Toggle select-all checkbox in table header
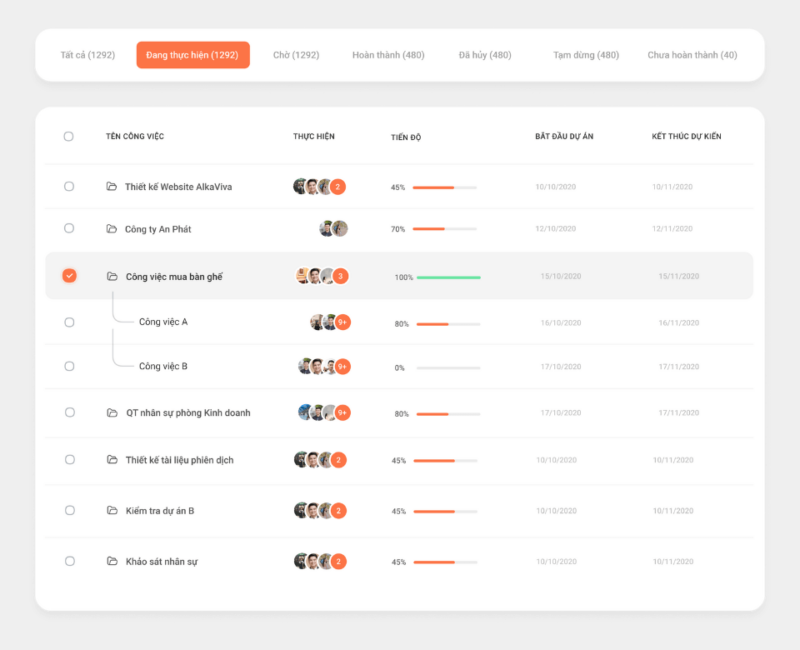Viewport: 800px width, 650px height. (x=68, y=136)
